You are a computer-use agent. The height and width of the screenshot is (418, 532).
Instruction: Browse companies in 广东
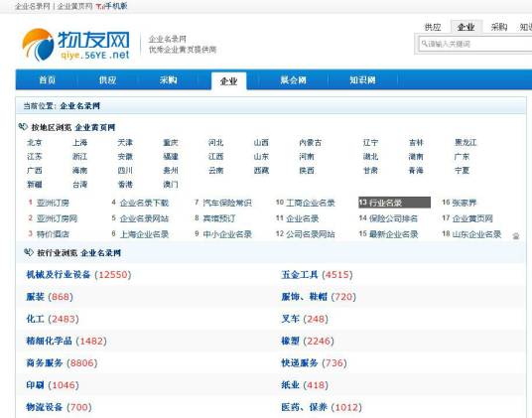[462, 157]
